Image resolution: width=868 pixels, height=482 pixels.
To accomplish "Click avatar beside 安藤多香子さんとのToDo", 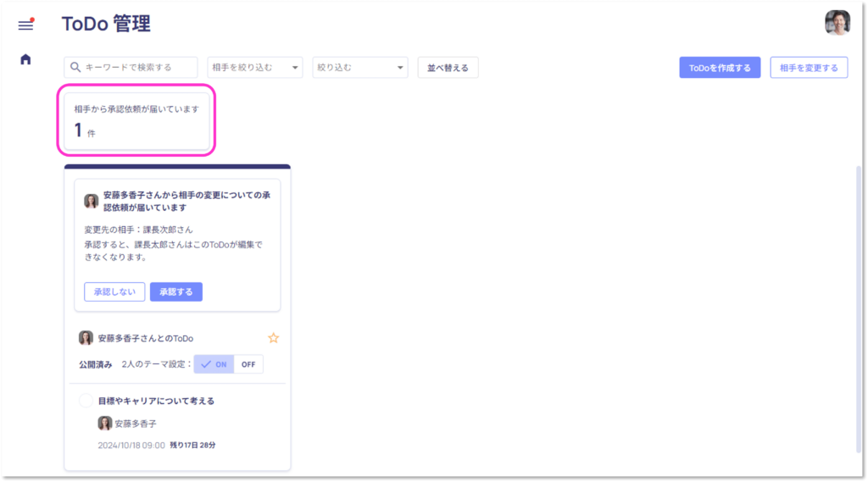I will coord(86,337).
